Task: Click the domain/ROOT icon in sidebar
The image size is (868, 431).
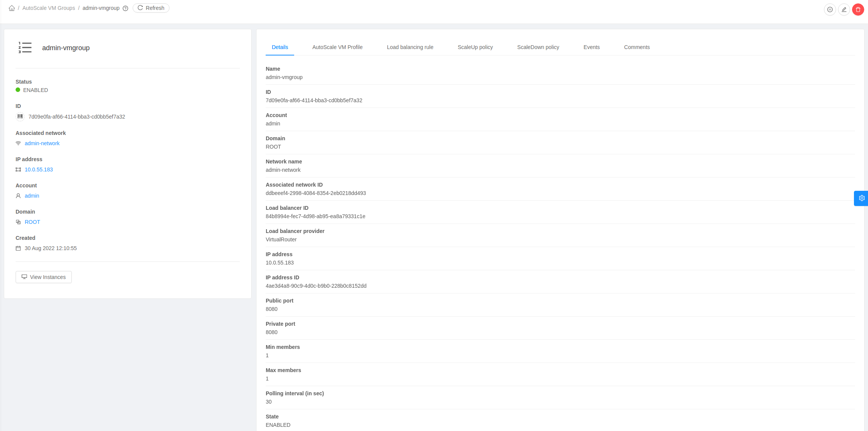Action: [x=18, y=222]
